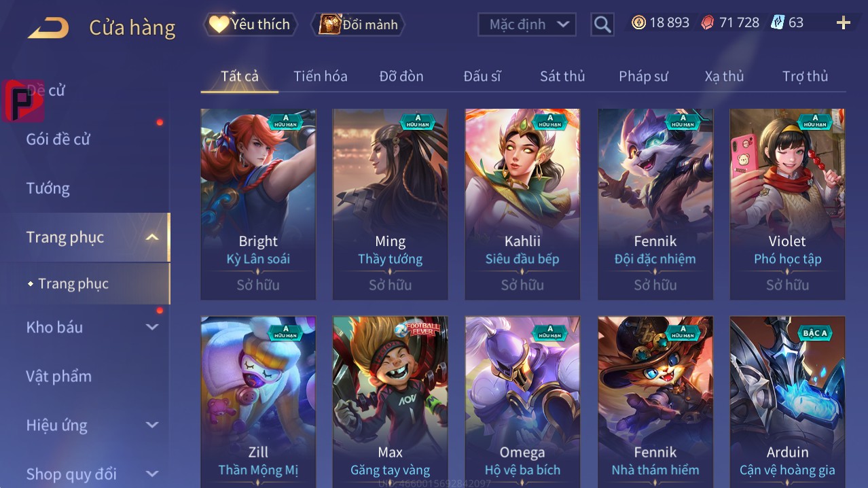Collapse the Trang phục section chevron
Image resolution: width=868 pixels, height=488 pixels.
pyautogui.click(x=152, y=237)
